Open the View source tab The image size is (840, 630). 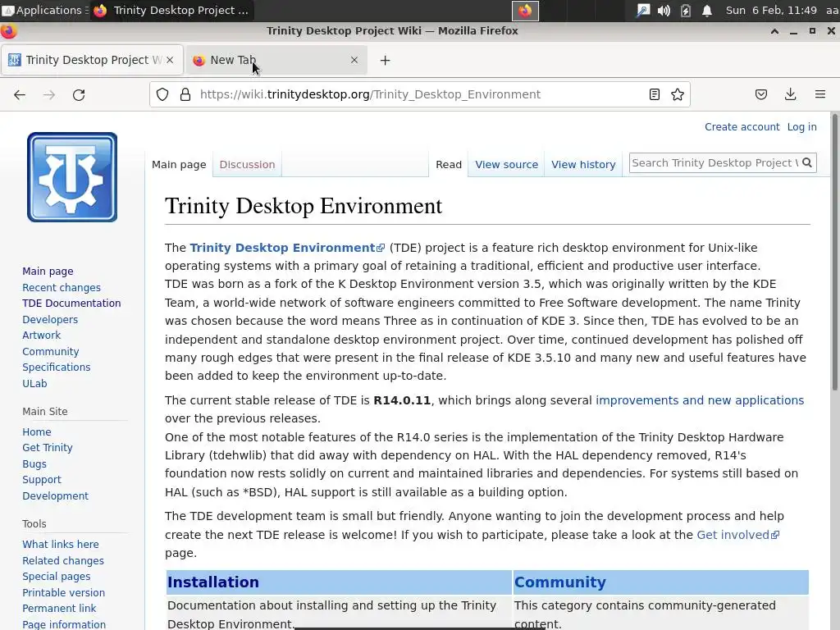point(506,164)
